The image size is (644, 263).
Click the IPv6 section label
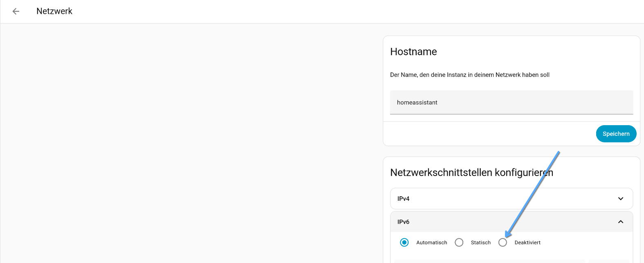[x=403, y=222]
